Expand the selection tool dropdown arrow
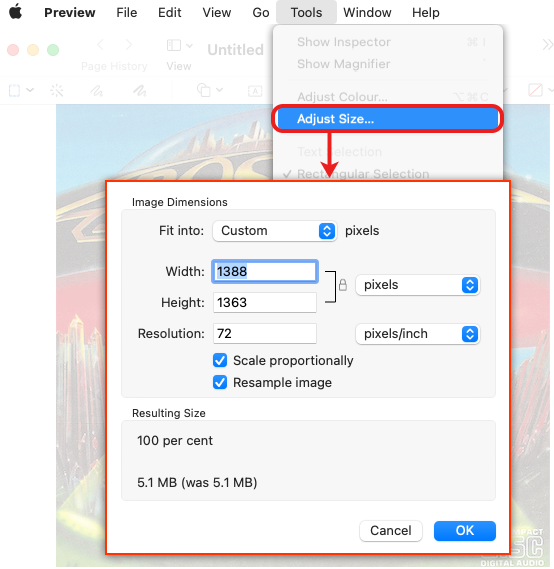Image resolution: width=554 pixels, height=569 pixels. (x=30, y=90)
